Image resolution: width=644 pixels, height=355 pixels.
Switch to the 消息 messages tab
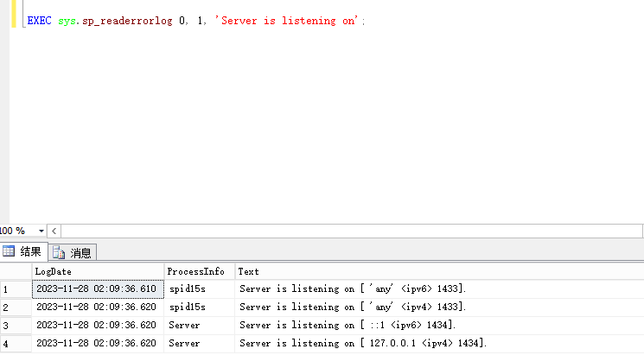(x=73, y=252)
